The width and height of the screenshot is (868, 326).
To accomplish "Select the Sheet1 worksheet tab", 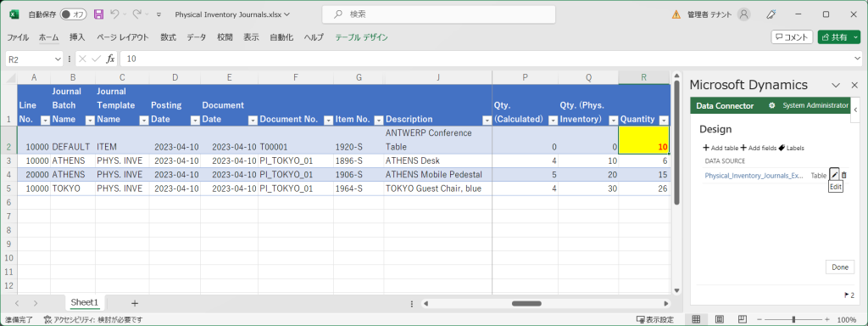I will [85, 303].
